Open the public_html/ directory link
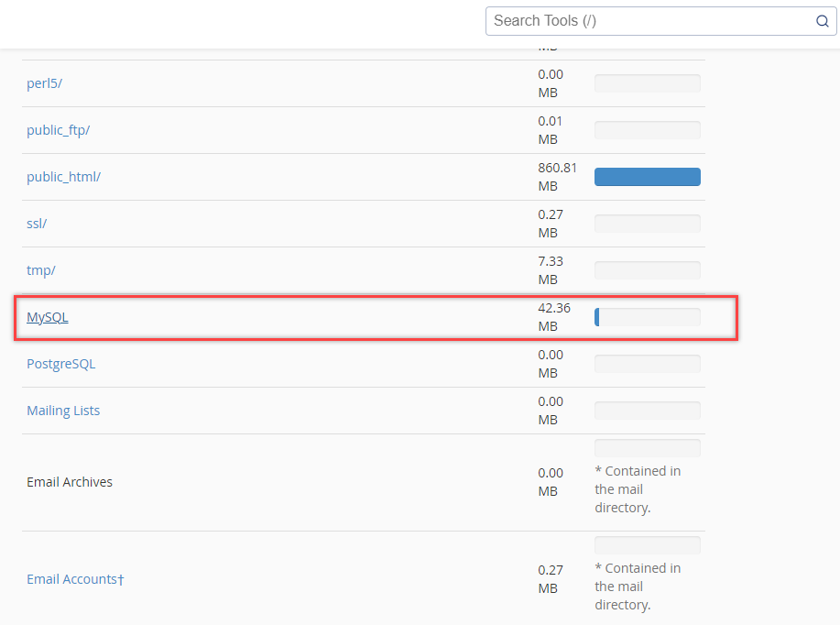 64,176
